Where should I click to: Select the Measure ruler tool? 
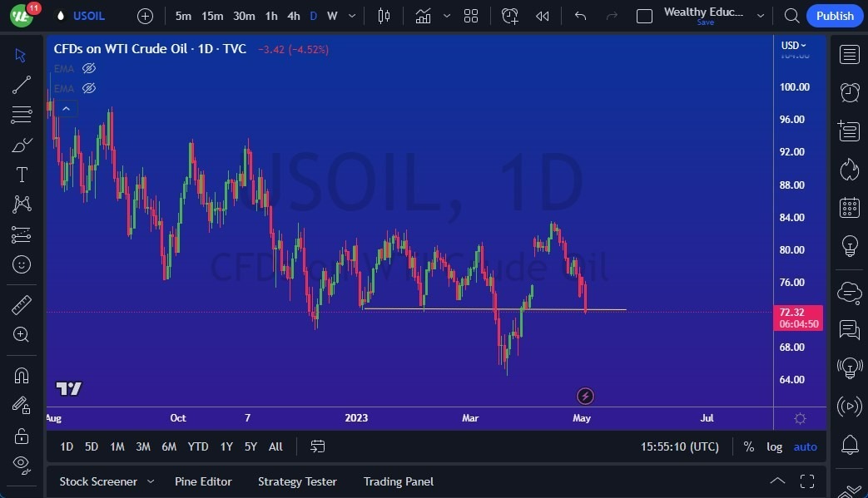pyautogui.click(x=22, y=304)
